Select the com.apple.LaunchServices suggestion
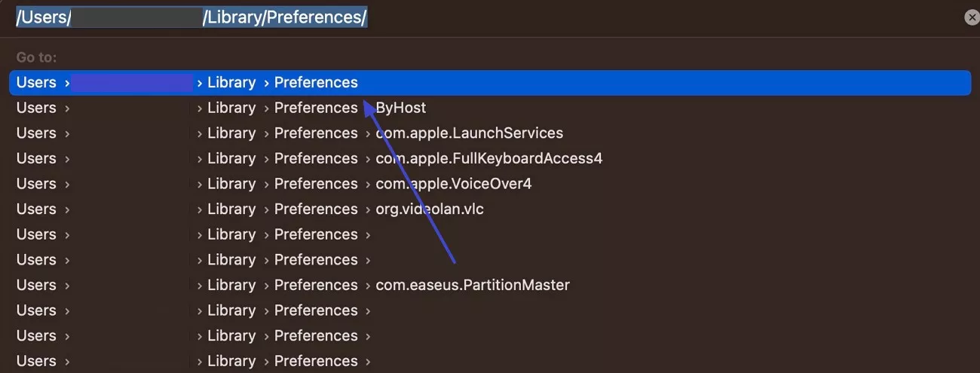 click(x=469, y=133)
